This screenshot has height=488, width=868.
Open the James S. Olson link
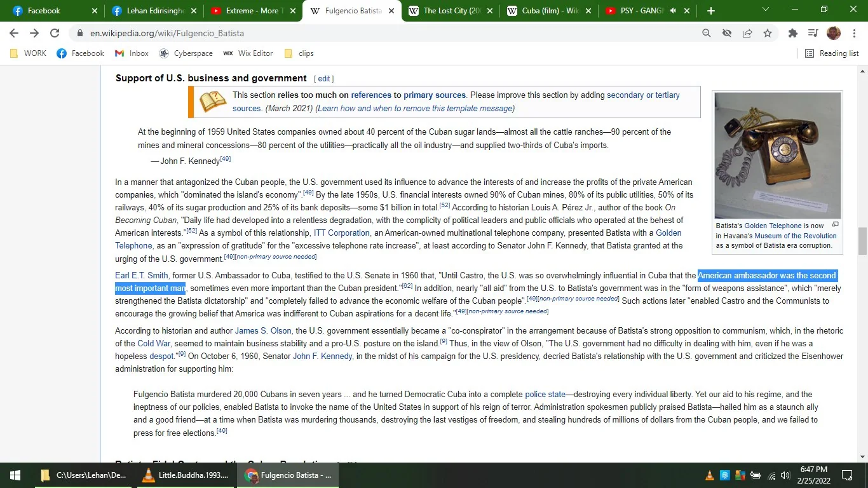[263, 331]
